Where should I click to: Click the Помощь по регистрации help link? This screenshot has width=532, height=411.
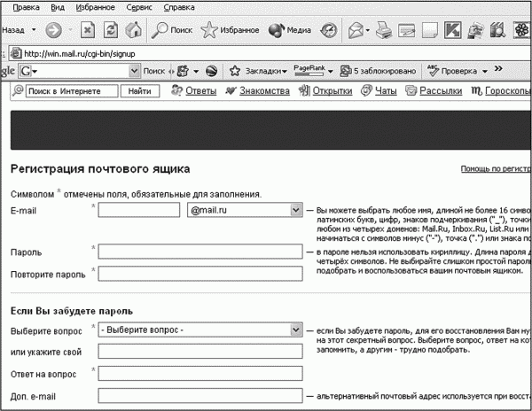[496, 168]
